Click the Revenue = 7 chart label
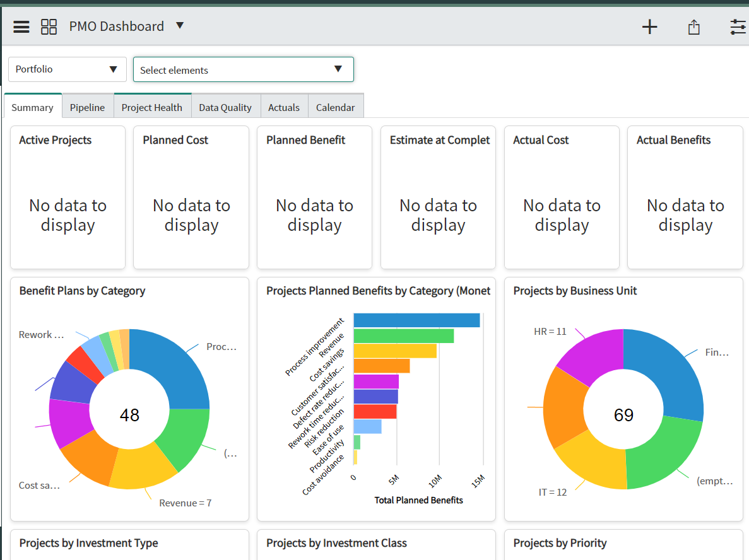 click(x=186, y=503)
